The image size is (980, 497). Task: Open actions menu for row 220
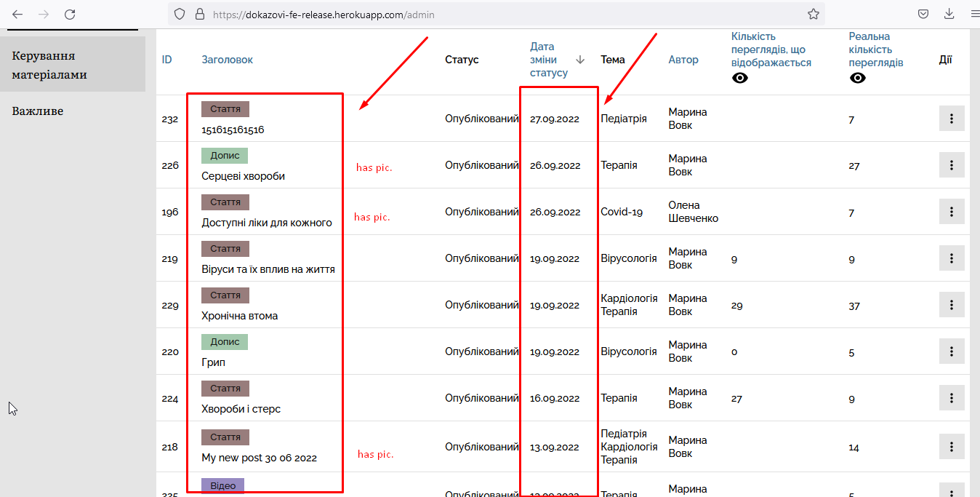[952, 351]
